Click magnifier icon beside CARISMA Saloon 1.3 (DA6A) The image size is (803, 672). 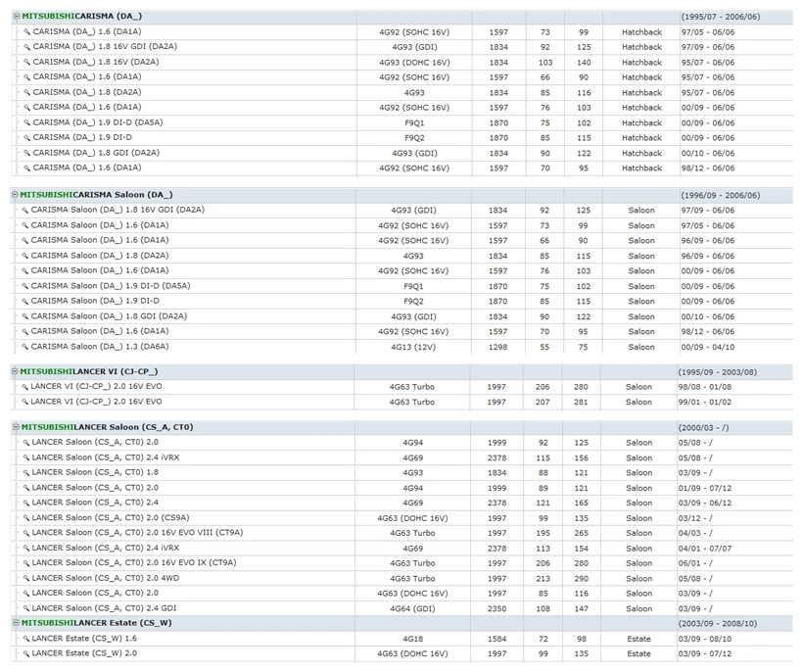[x=24, y=347]
